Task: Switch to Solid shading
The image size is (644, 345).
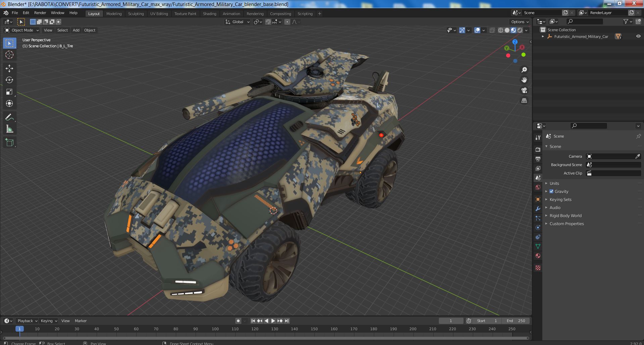Action: 507,30
